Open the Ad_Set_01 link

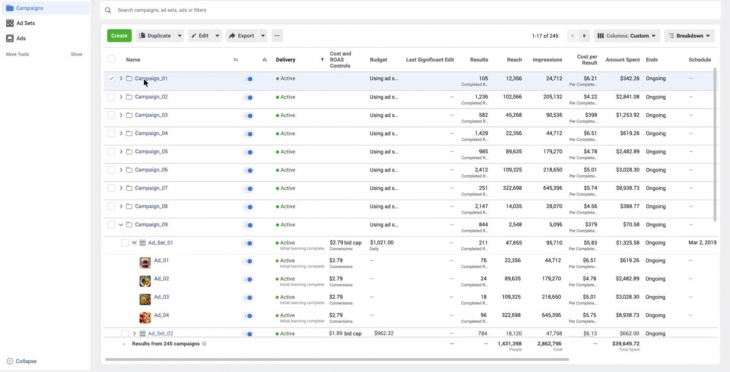pyautogui.click(x=161, y=243)
